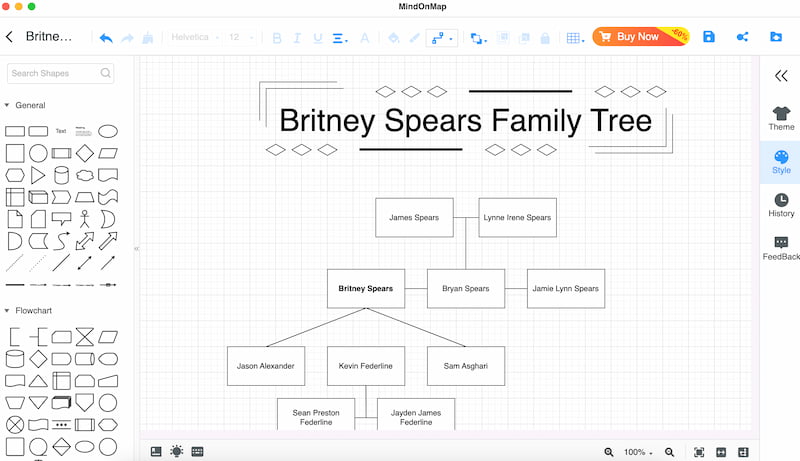Open the keyboard shortcuts icon at bottom
Viewport: 800px width, 461px height.
[197, 451]
